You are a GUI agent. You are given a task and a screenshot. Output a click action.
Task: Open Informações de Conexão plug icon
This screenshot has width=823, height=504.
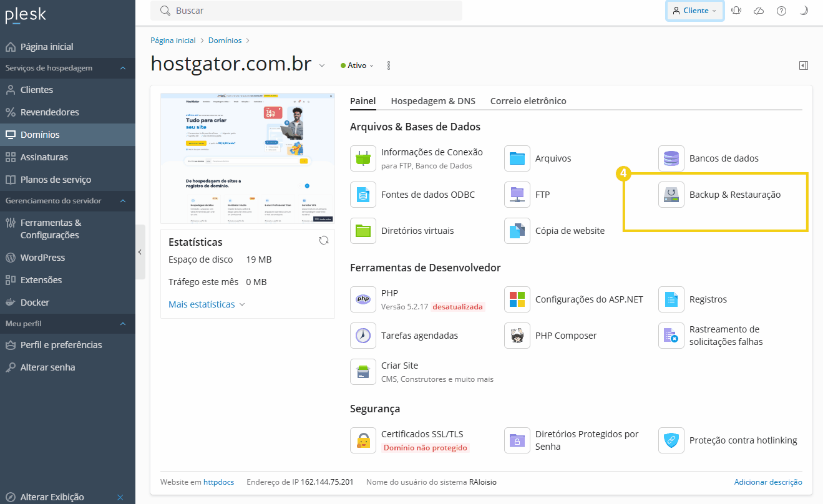coord(363,158)
